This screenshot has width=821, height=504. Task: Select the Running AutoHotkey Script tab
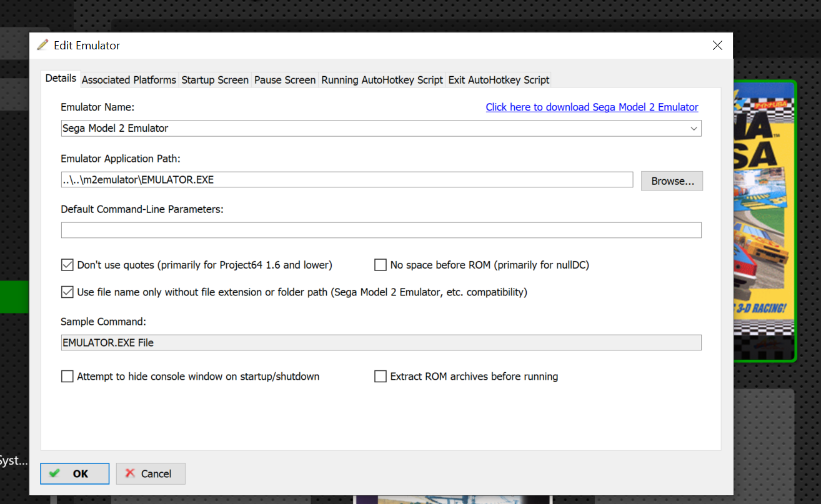(382, 80)
